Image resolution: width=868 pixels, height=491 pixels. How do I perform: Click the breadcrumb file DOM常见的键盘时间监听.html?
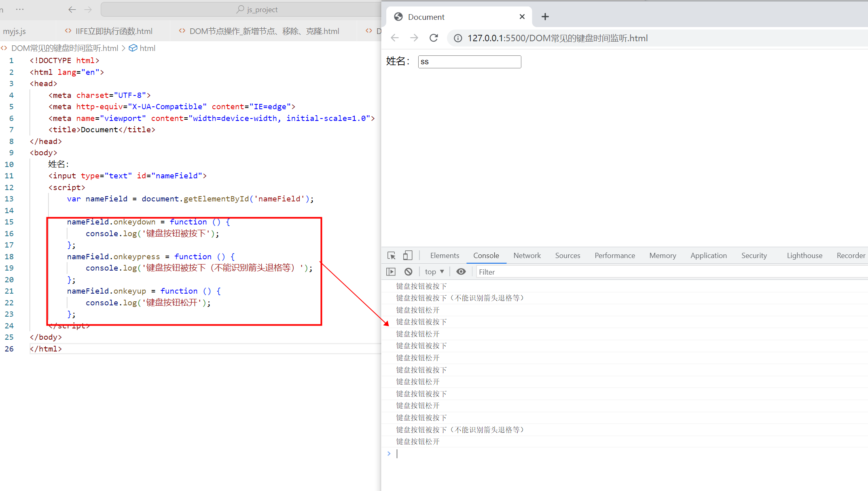65,48
